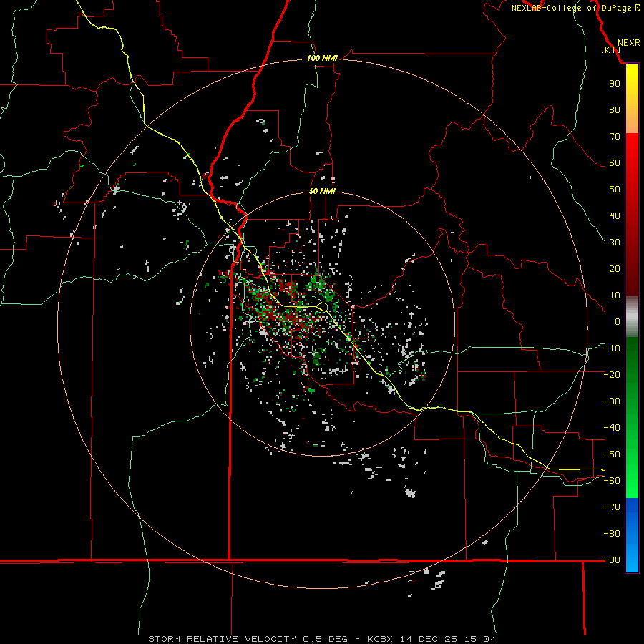Click the "50 NMI" range ring label
Image resolution: width=644 pixels, height=644 pixels.
(322, 191)
